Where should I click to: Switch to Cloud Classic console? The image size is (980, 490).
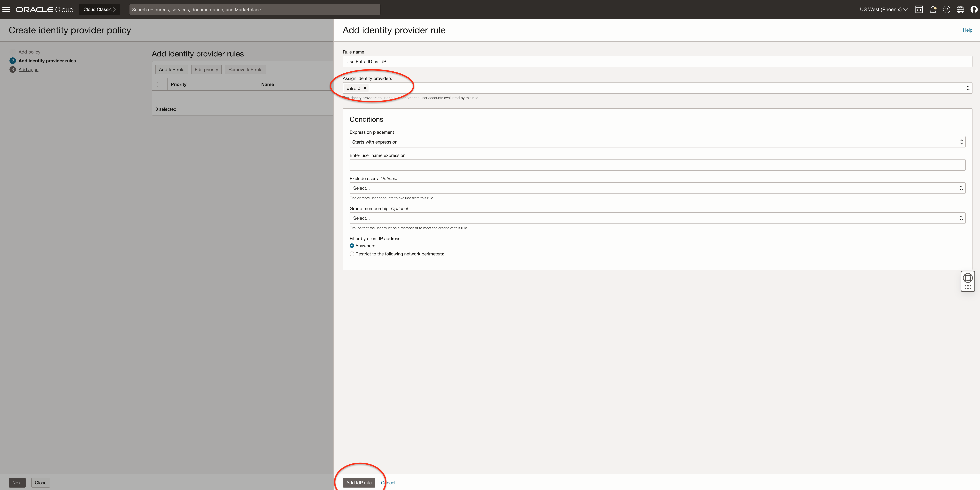pos(99,9)
